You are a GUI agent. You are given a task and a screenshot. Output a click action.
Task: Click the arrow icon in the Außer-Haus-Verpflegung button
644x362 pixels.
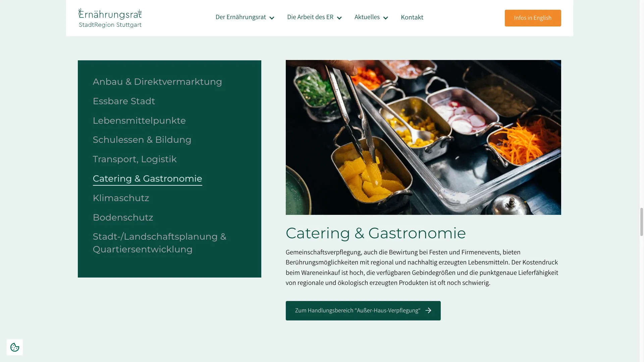point(428,310)
